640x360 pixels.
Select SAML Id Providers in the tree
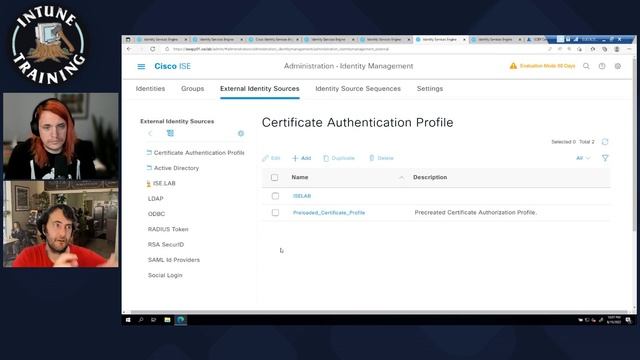[174, 260]
